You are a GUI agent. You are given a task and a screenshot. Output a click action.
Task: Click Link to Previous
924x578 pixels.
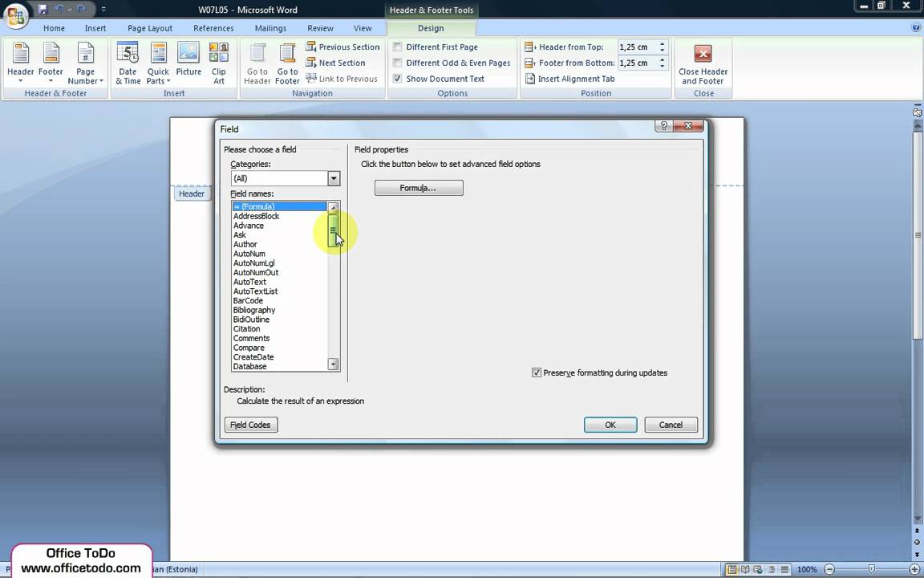tap(341, 79)
